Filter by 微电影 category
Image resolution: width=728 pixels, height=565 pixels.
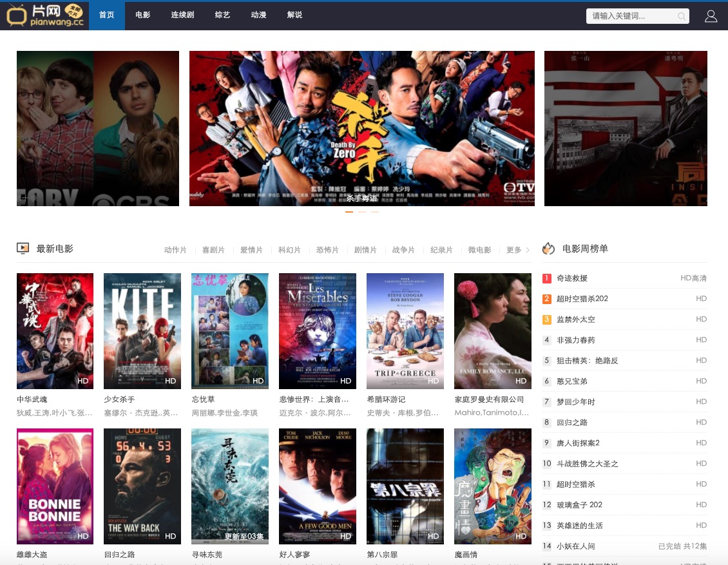coord(479,250)
